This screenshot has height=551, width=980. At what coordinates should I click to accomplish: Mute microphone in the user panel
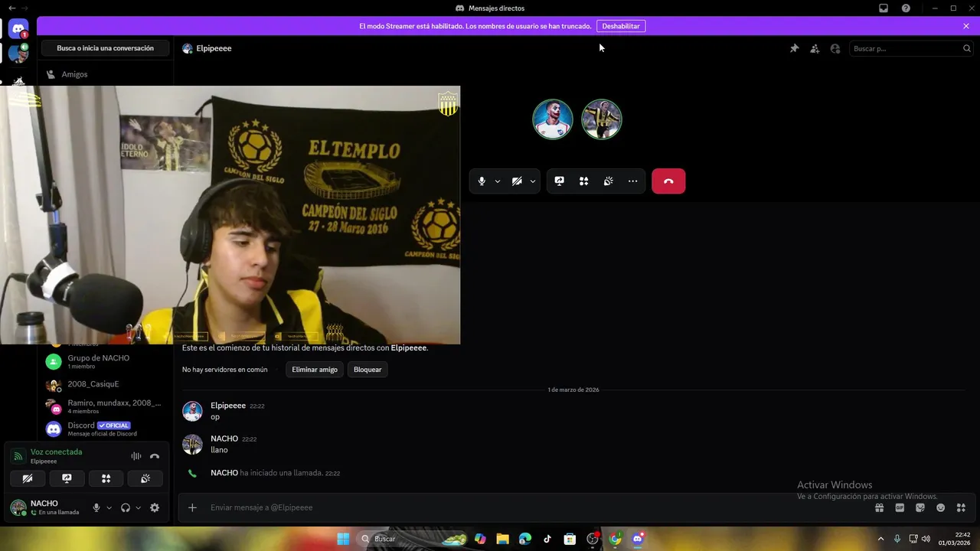96,507
